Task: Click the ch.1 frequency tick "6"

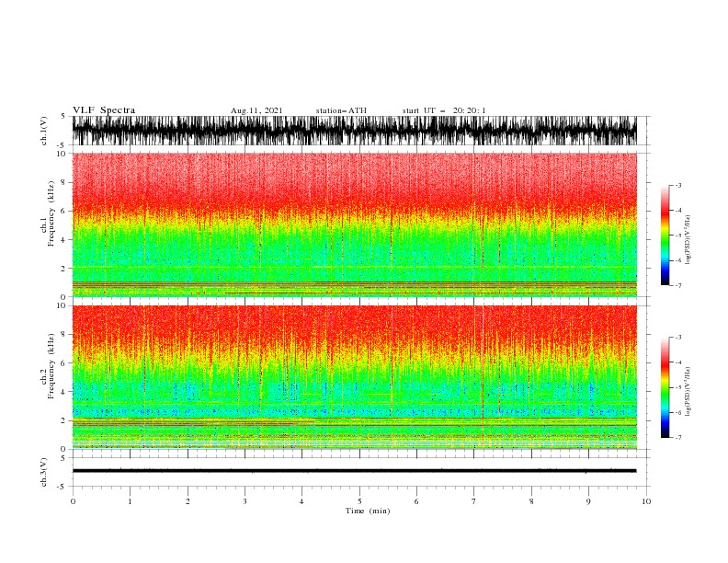Action: tap(64, 211)
